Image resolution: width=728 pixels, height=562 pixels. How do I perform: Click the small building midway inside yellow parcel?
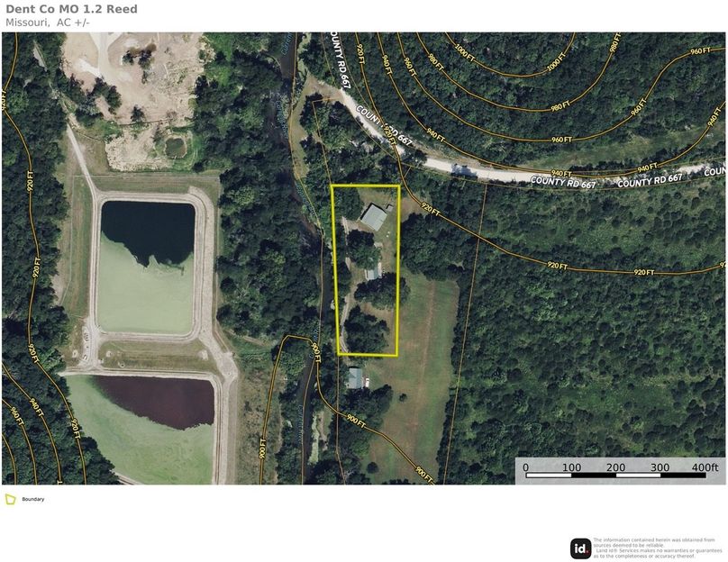coord(373,272)
